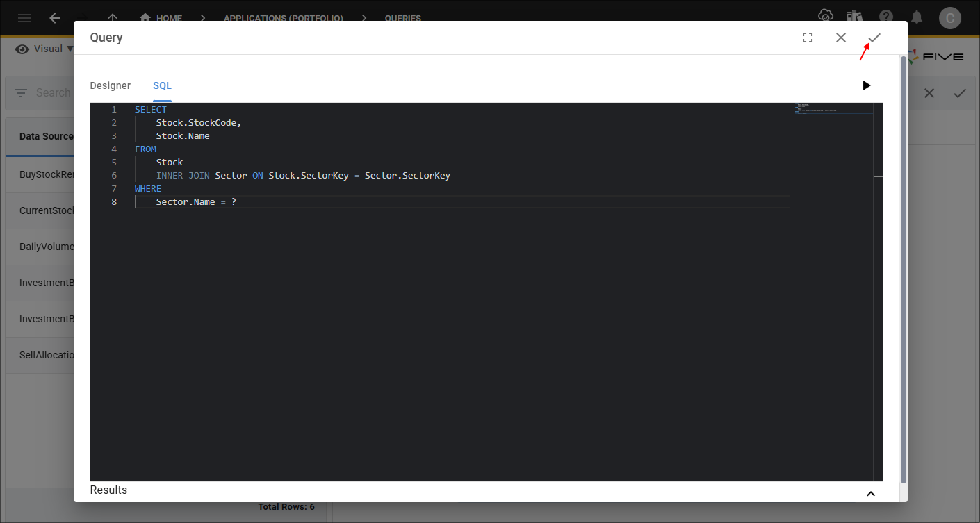Open the documentation books icon
Screen dimensions: 980x523
click(855, 17)
